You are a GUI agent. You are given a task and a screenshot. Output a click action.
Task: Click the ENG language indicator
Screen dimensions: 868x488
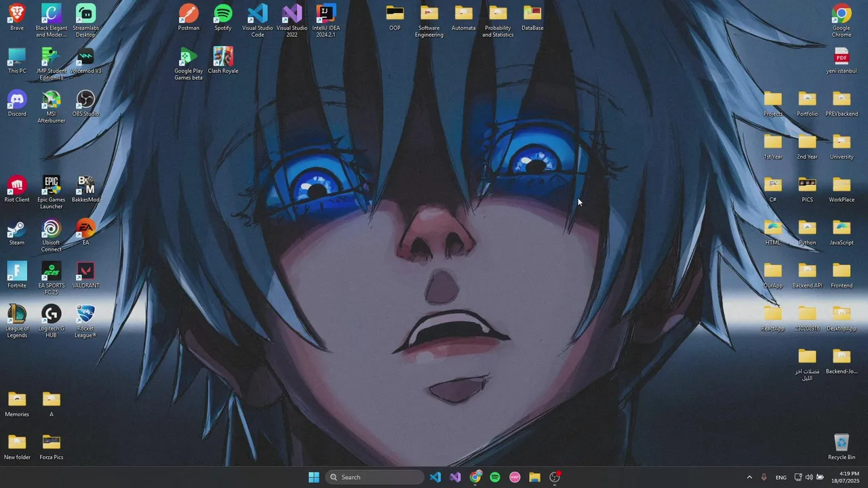(781, 477)
